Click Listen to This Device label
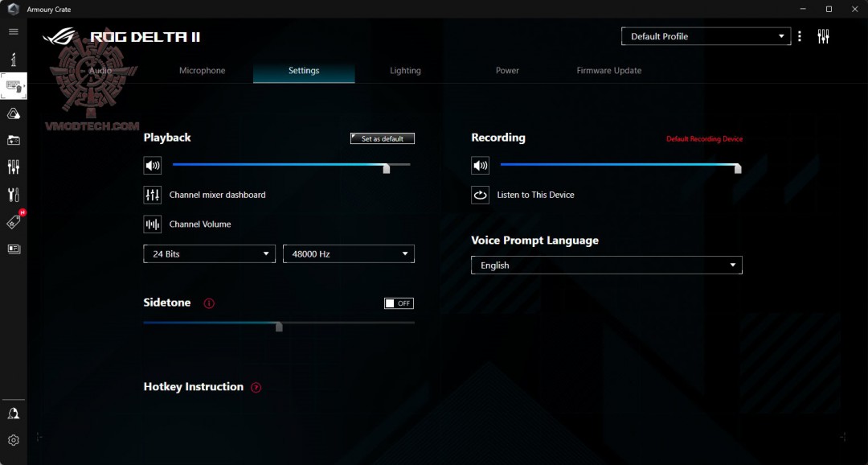The image size is (868, 465). pos(535,195)
